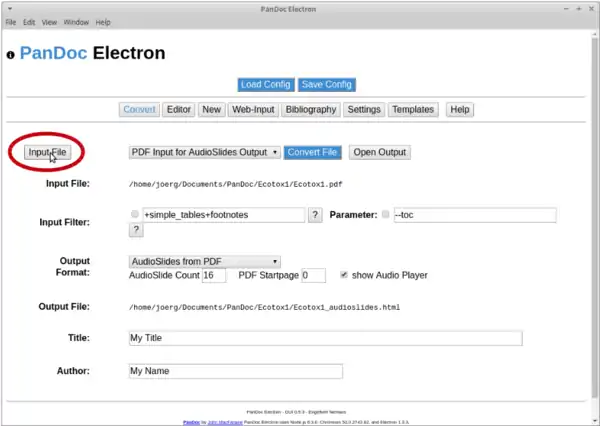Start conversion with the Convert File button
Image resolution: width=600 pixels, height=426 pixels.
(313, 152)
